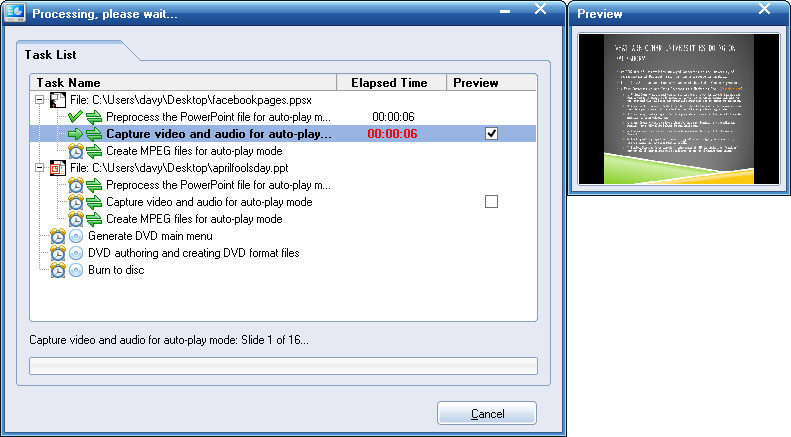Collapse the facebookpages.ppsx tree node
Screen dimensions: 791x437
click(39, 100)
